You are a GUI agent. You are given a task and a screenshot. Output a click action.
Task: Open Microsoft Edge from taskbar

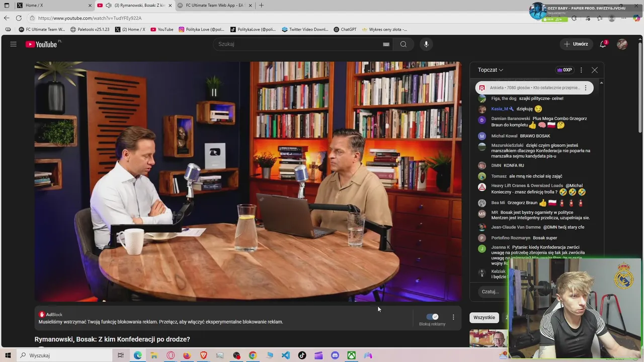tap(137, 355)
